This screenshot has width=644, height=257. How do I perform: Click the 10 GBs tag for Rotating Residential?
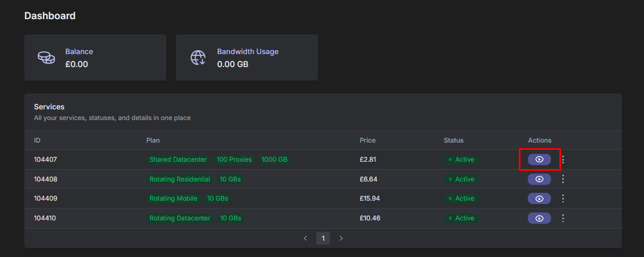(x=231, y=179)
